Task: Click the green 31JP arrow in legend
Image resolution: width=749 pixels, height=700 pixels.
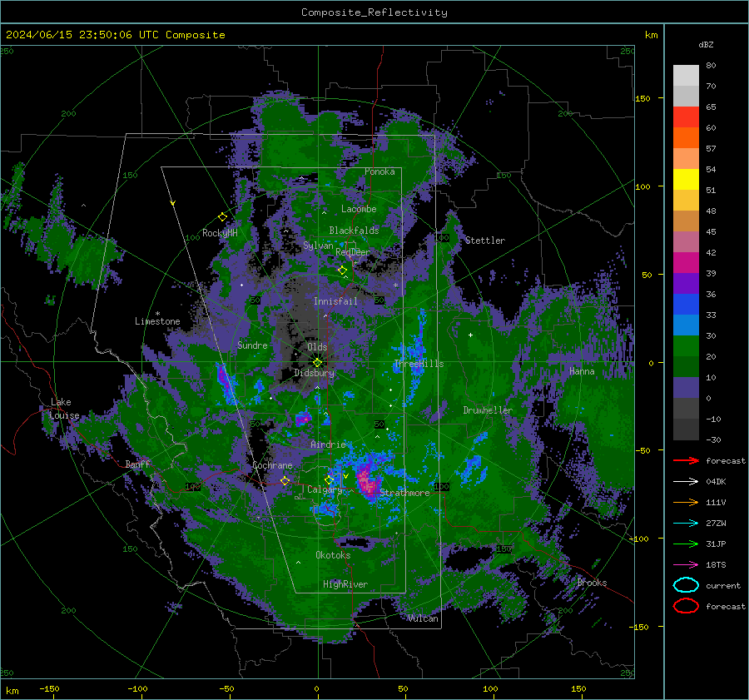Action: (686, 544)
